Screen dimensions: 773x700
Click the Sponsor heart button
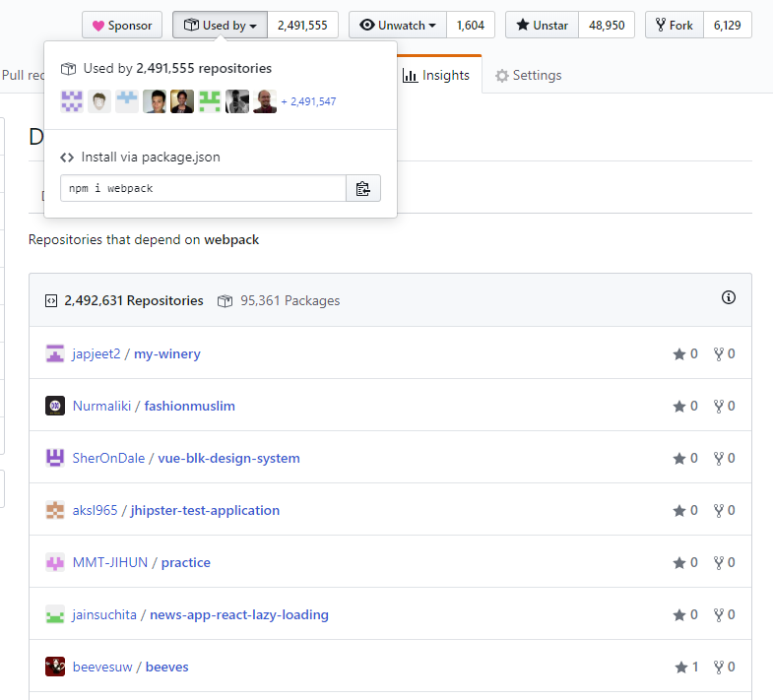click(122, 26)
